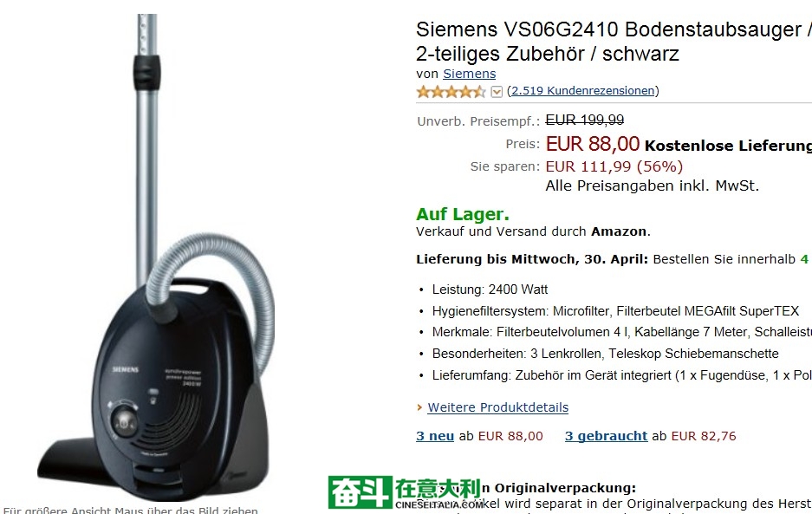The width and height of the screenshot is (812, 514).
Task: Click the EUR 82,76 used price
Action: coord(704,436)
